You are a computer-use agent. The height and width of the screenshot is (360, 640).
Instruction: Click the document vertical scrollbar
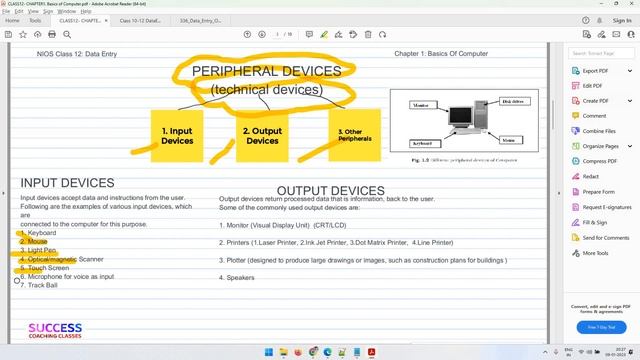click(x=553, y=114)
